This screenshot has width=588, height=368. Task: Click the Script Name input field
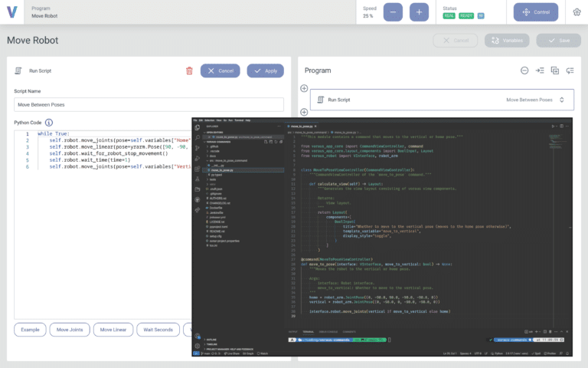pos(149,104)
